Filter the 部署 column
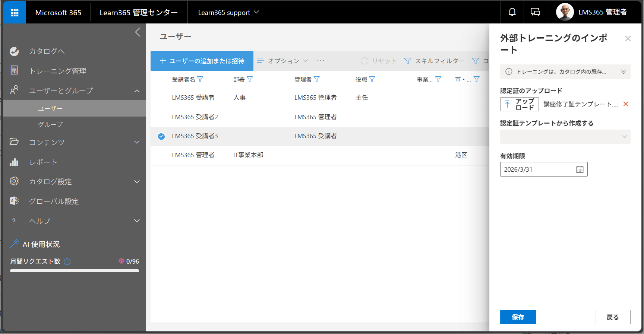Viewport: 644px width, 334px height. point(250,79)
